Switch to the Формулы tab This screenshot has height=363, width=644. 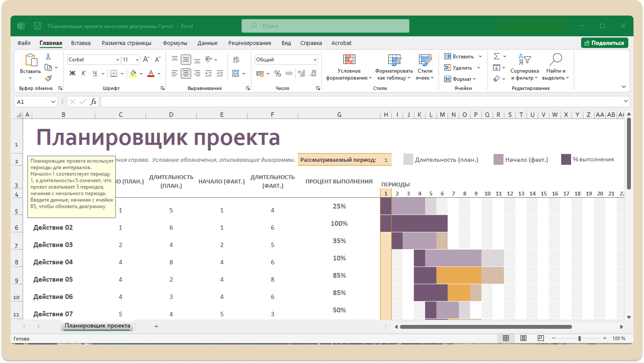[175, 43]
